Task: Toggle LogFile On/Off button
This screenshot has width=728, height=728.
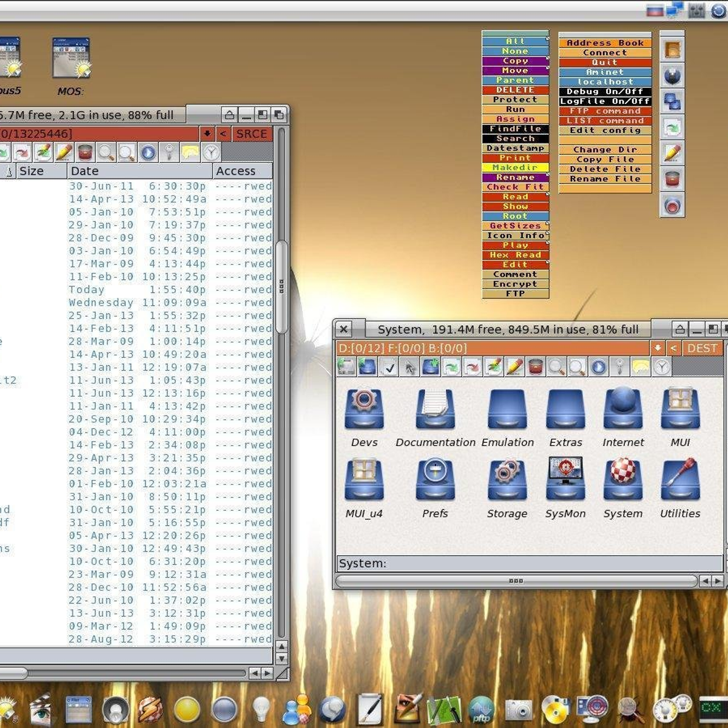Action: (605, 101)
